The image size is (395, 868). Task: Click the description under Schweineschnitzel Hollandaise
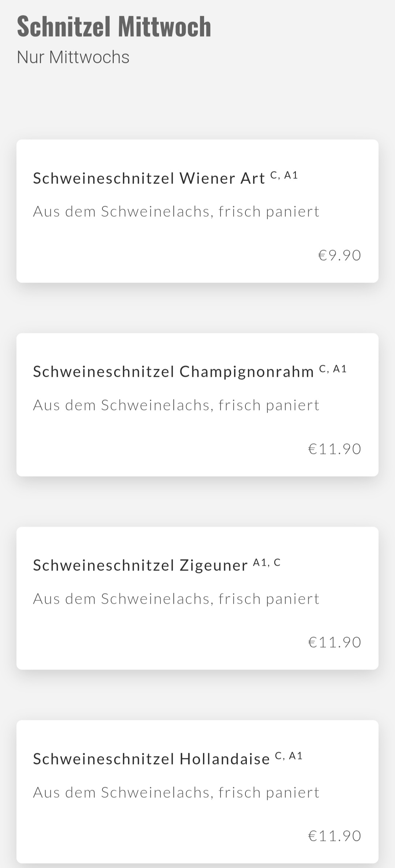(x=176, y=793)
